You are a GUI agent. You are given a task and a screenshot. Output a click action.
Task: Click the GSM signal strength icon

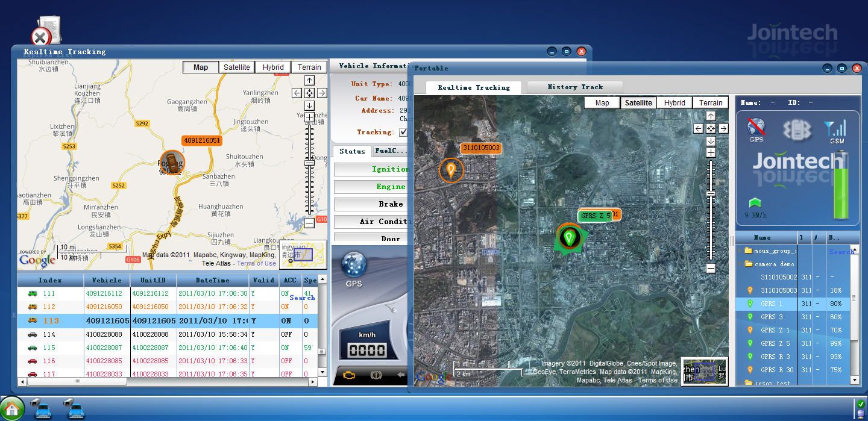pyautogui.click(x=836, y=128)
